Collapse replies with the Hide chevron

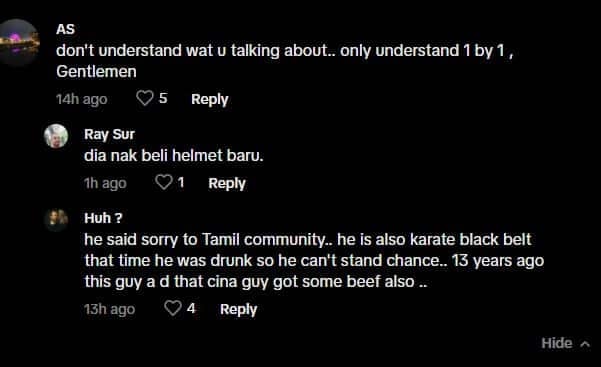tap(566, 343)
